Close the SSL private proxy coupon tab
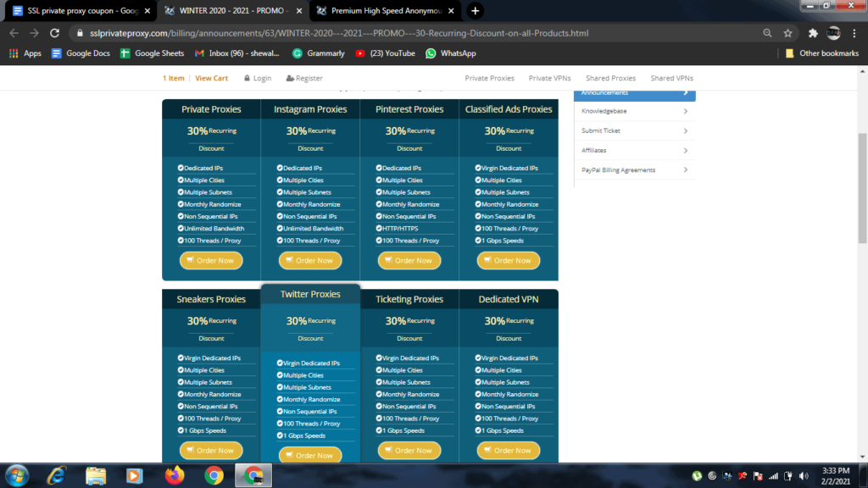Screen dimensions: 868x488 147,10
